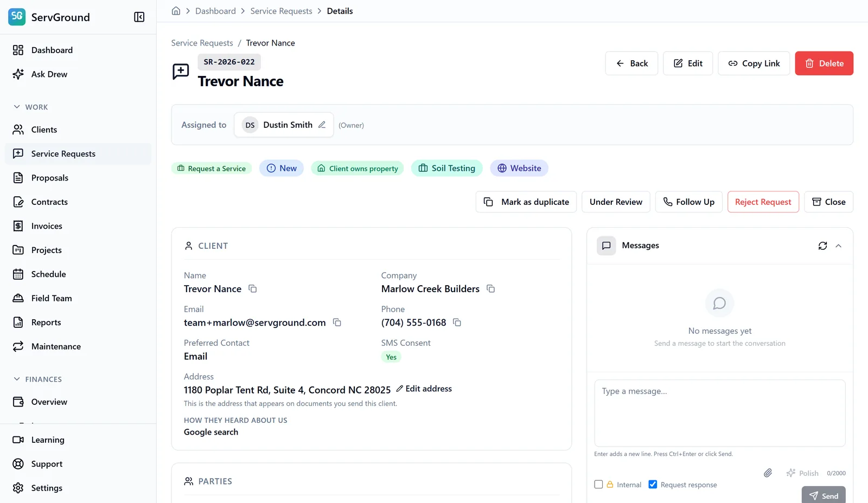Attach a file to the message

pos(768,473)
